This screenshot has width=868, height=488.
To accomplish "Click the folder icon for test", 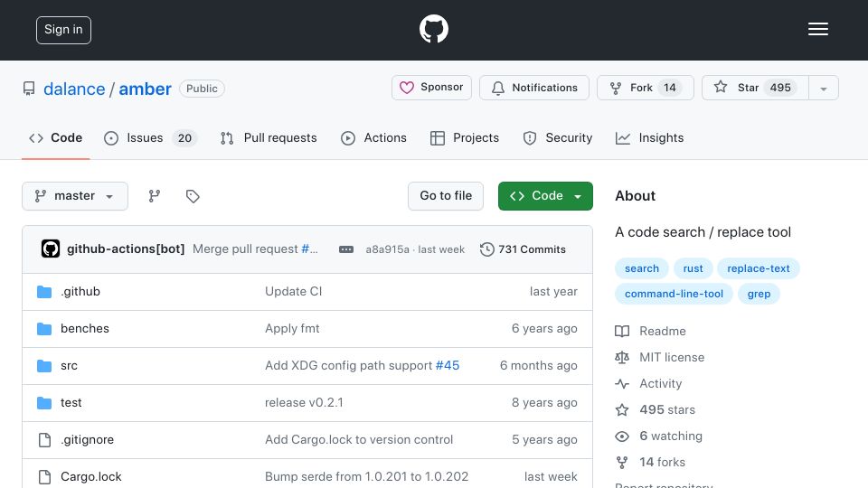I will click(44, 403).
